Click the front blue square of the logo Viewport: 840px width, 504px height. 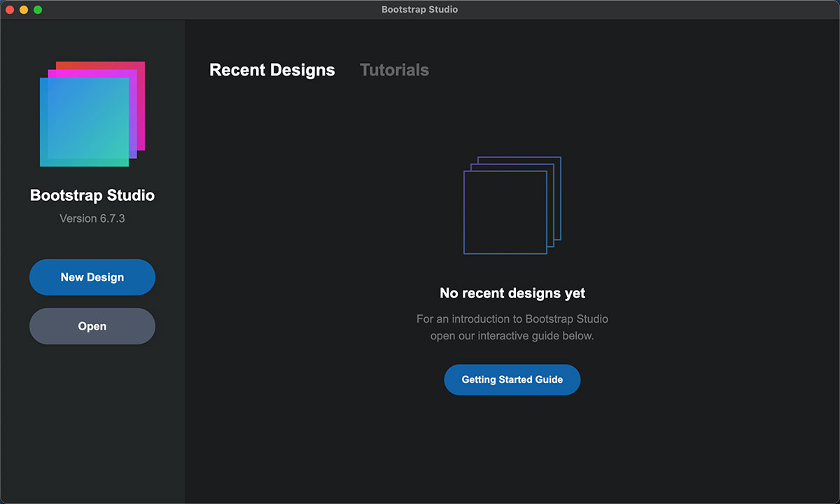pos(84,122)
